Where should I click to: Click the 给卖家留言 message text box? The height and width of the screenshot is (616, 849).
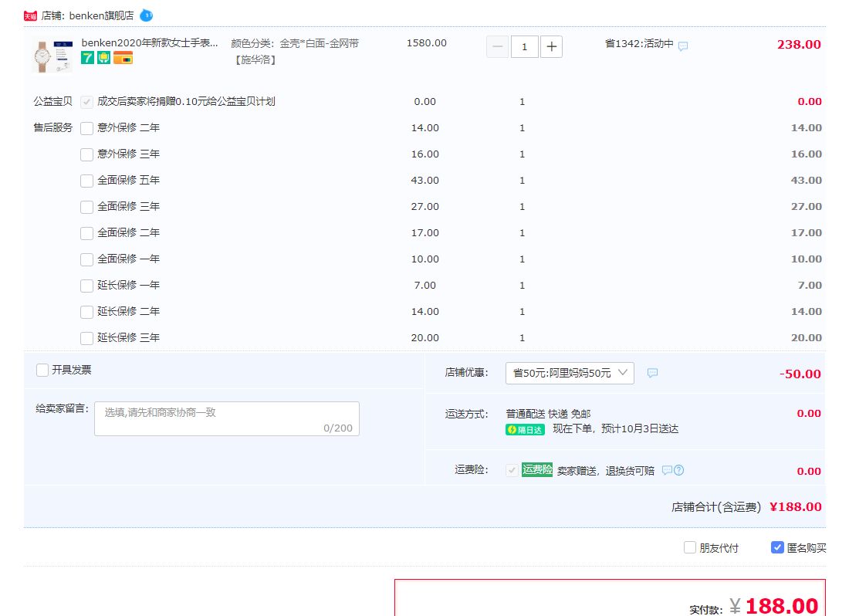pyautogui.click(x=227, y=418)
